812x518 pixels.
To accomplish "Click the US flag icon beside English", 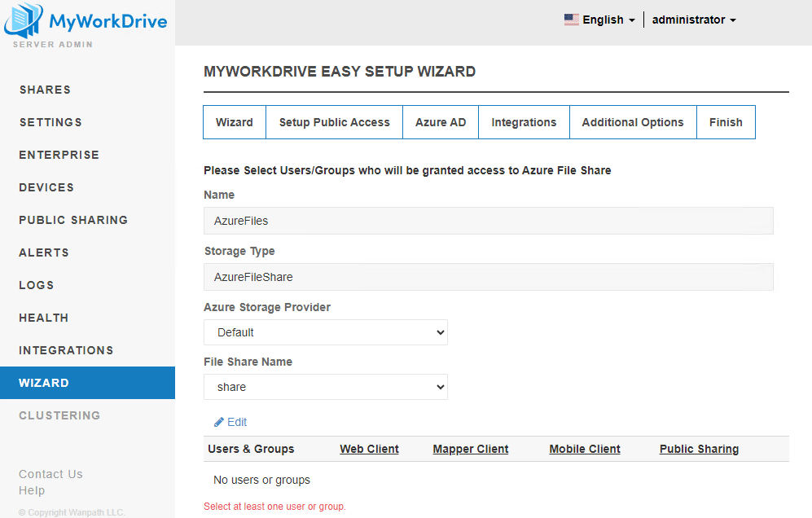I will click(571, 19).
